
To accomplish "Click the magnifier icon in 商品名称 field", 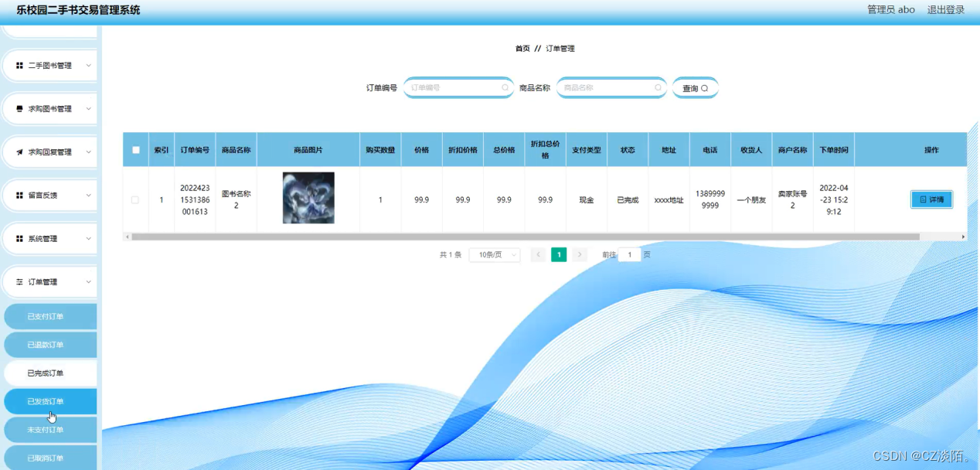I will 658,88.
